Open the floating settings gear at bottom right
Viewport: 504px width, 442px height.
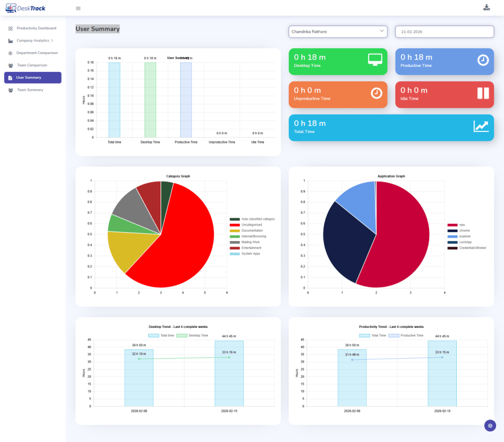490,425
